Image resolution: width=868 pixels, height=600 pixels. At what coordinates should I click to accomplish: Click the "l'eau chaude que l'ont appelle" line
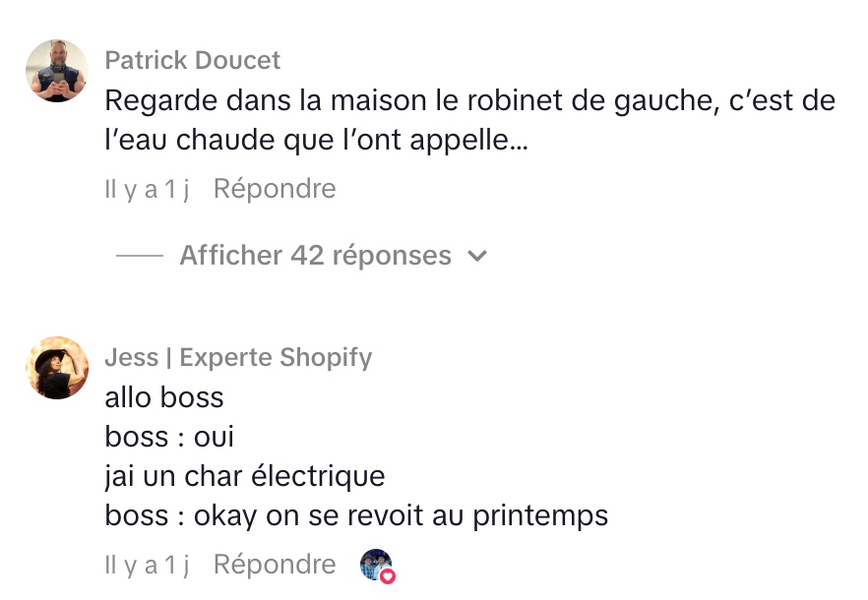(315, 140)
